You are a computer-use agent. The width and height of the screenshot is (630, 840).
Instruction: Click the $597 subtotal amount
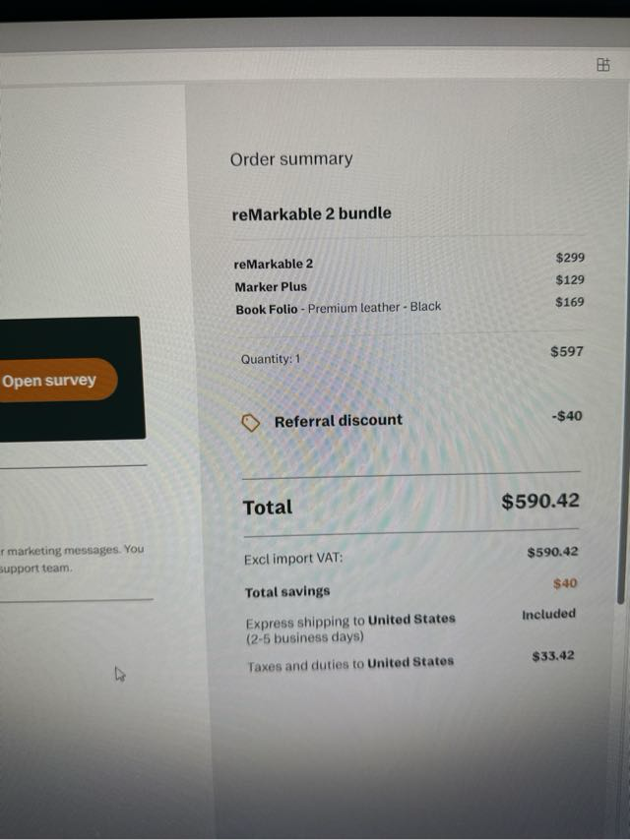coord(566,351)
